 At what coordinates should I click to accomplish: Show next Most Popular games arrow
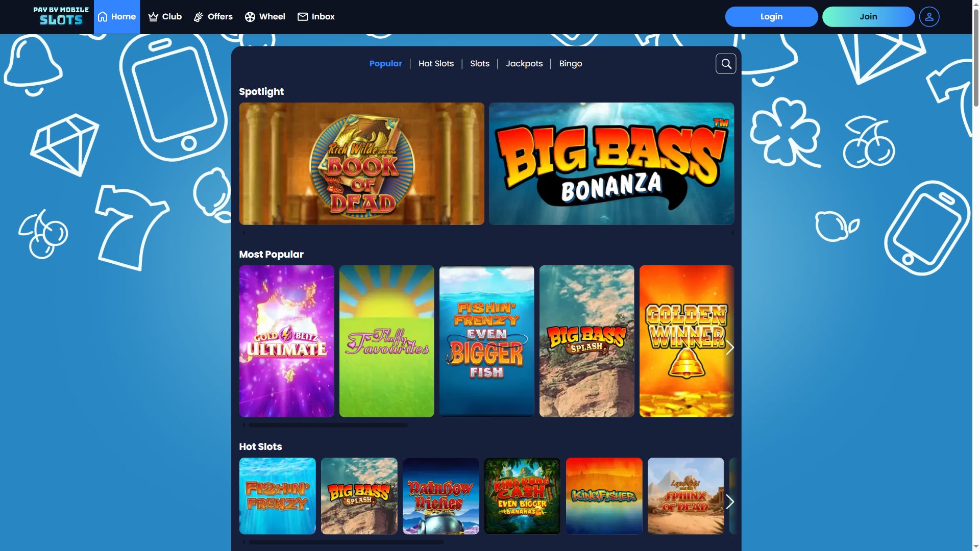click(x=730, y=348)
